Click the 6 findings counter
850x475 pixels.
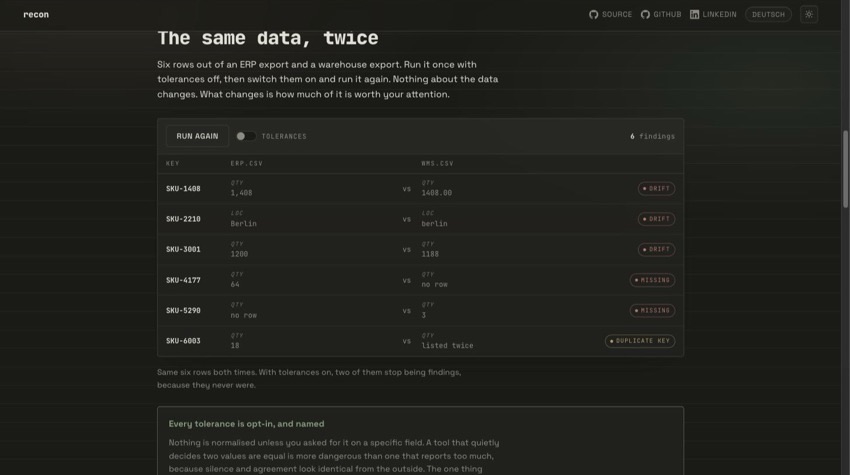(x=653, y=136)
